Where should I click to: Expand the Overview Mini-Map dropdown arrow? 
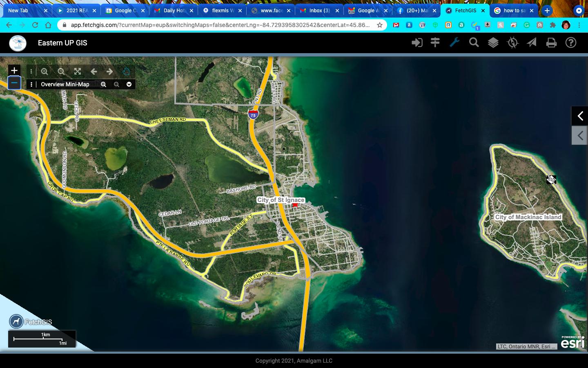click(129, 84)
